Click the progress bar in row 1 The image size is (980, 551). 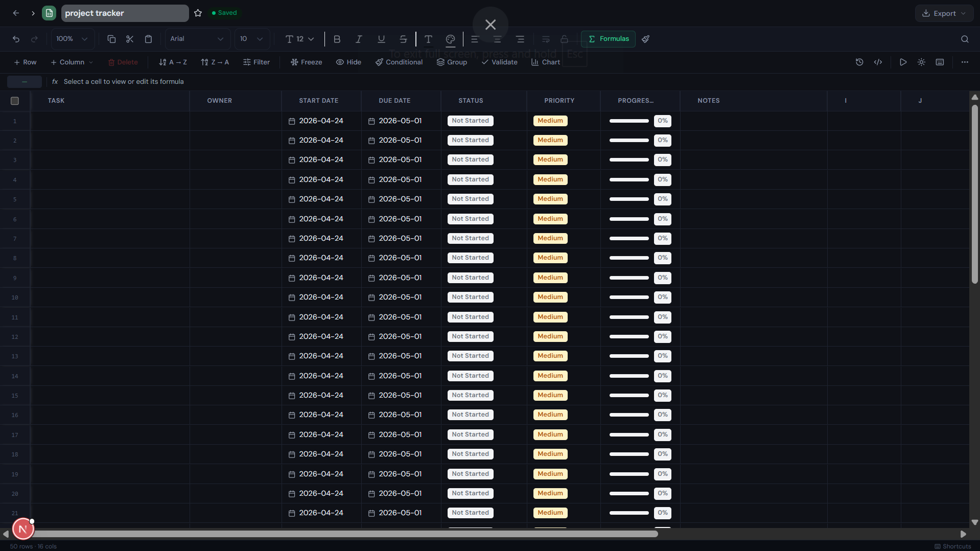[629, 121]
